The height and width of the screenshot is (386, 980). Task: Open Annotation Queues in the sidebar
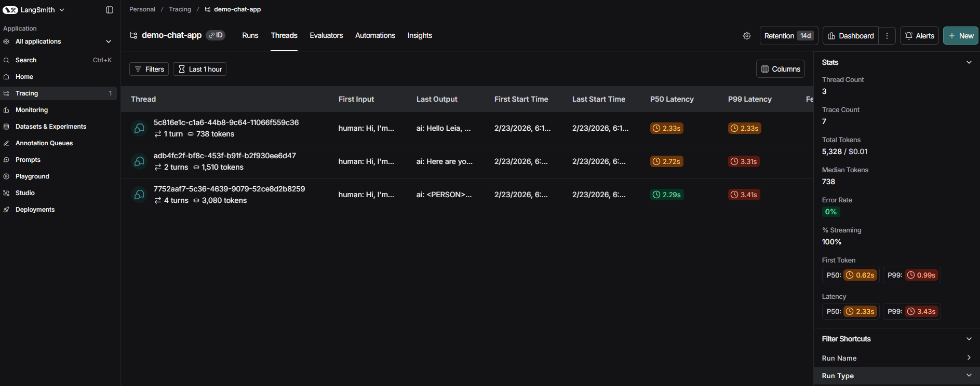pyautogui.click(x=58, y=143)
